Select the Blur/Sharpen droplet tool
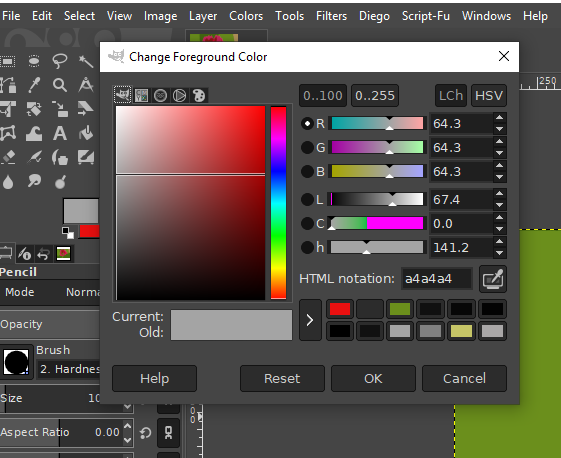Screen dimensions: 561x458 coord(8,181)
